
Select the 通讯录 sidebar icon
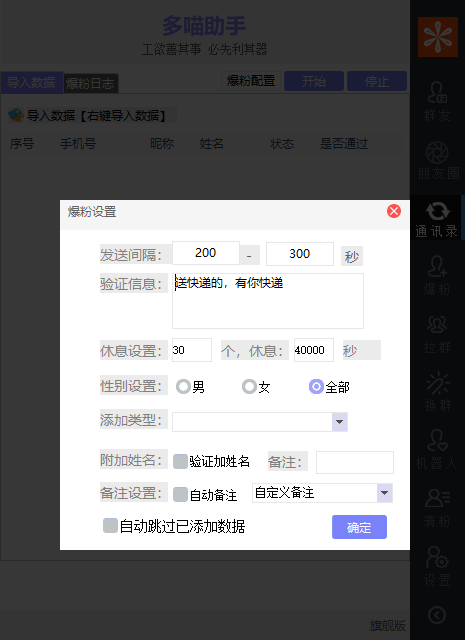[x=437, y=219]
